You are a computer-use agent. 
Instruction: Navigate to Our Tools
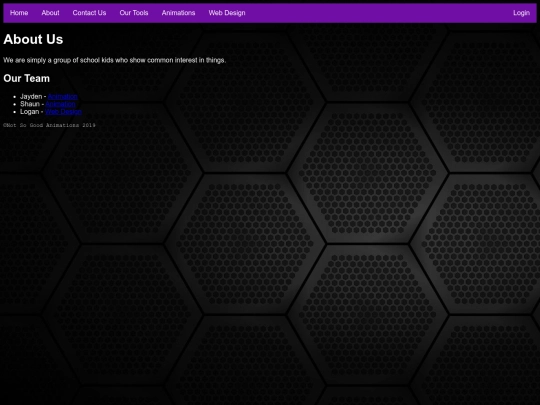(x=134, y=13)
